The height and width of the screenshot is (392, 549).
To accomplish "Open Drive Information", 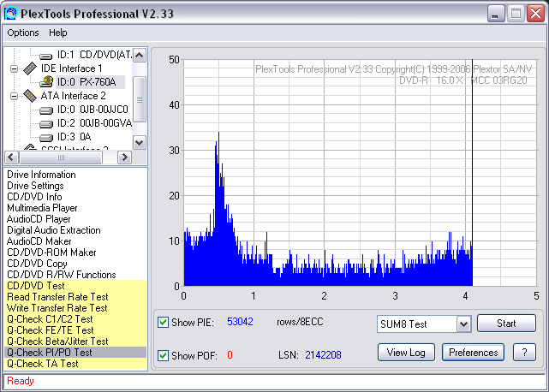I will [41, 175].
